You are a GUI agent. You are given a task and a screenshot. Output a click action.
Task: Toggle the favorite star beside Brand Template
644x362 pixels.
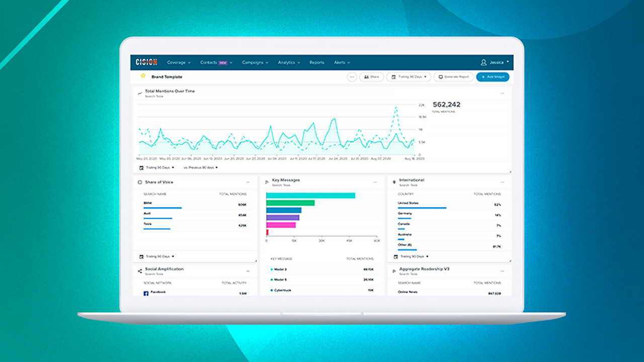tap(143, 76)
